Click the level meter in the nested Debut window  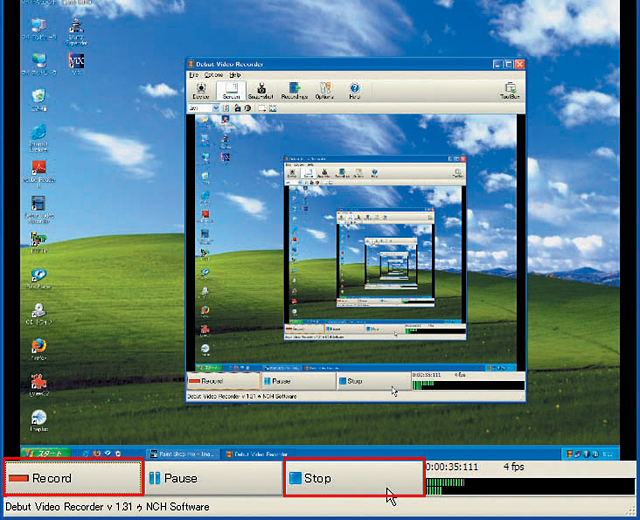click(x=468, y=385)
